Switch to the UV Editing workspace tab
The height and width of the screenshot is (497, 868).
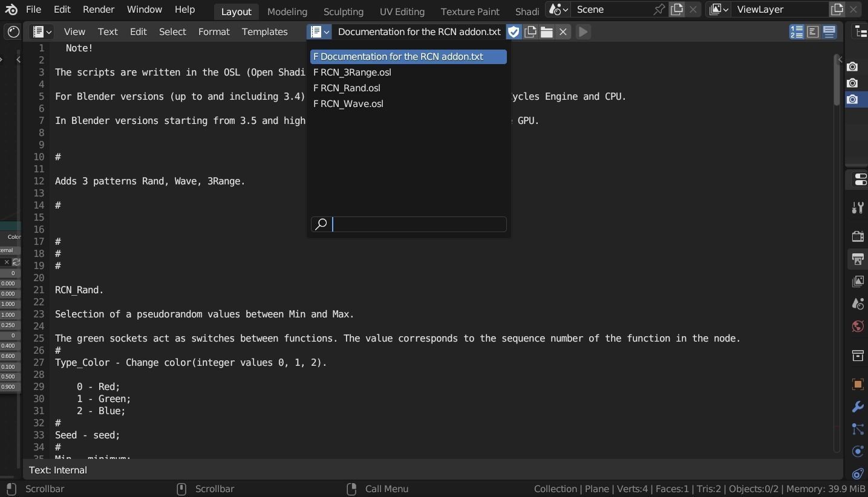[x=402, y=11]
